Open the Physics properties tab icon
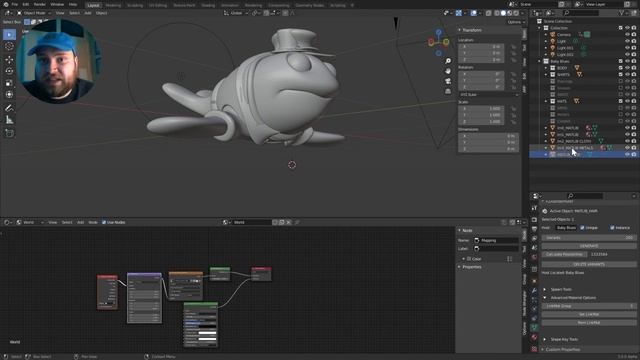 [534, 309]
